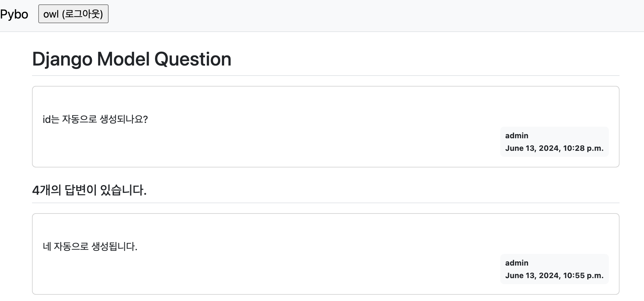The height and width of the screenshot is (301, 644).
Task: Log out using the owl (로그아웃) button
Action: (73, 14)
